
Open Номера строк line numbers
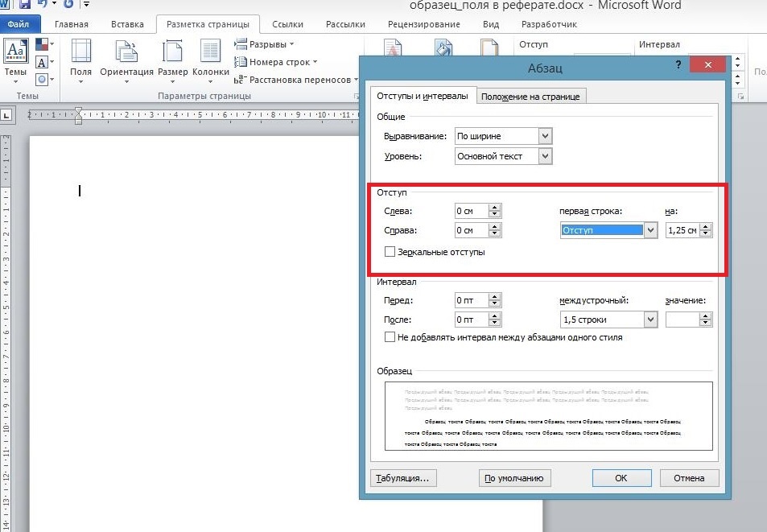click(240, 61)
